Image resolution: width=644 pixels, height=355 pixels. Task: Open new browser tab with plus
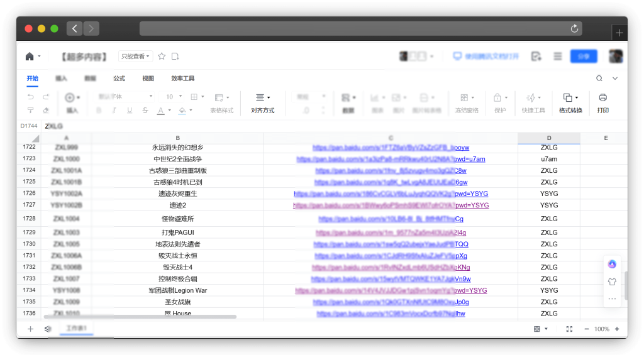click(x=619, y=33)
